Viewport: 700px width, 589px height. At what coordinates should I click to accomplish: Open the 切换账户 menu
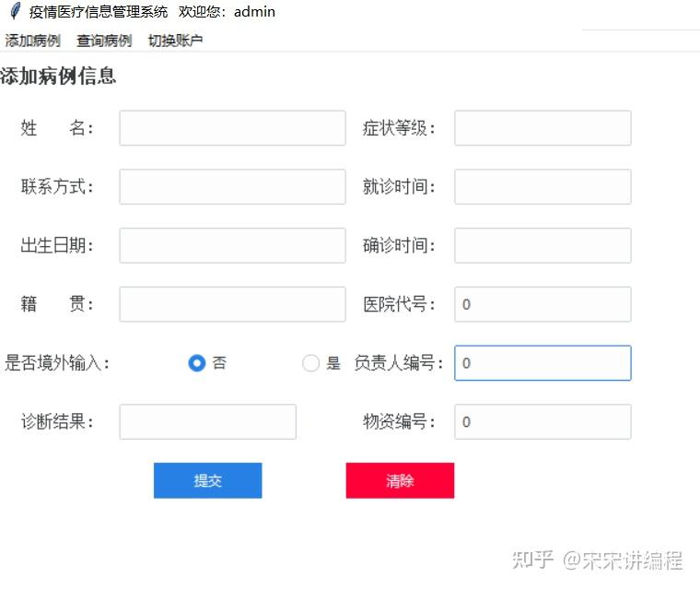coord(175,41)
